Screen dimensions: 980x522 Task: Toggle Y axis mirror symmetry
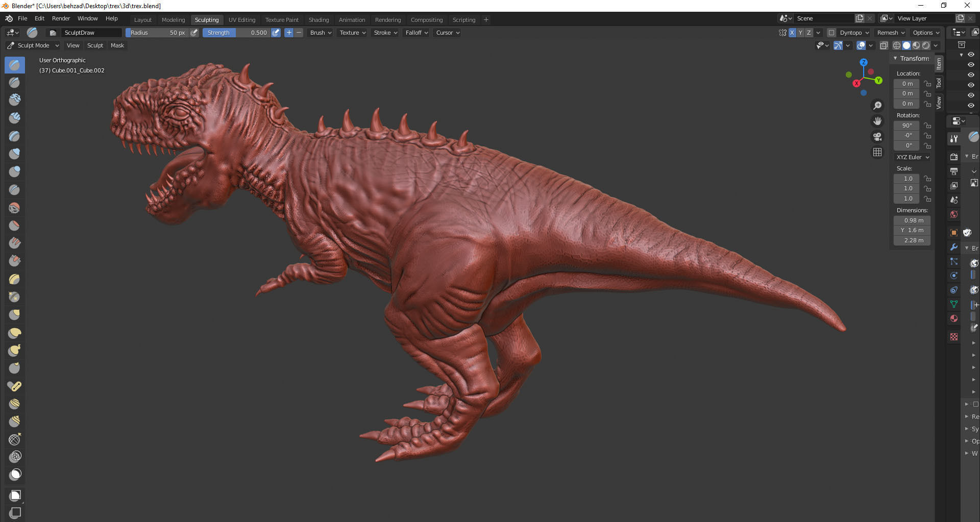pyautogui.click(x=800, y=33)
